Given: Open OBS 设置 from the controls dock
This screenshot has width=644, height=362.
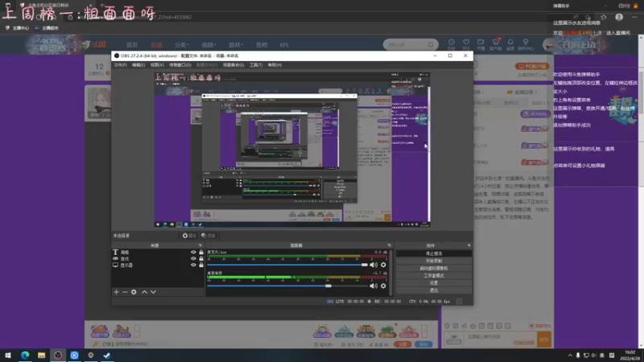Looking at the screenshot, I should pyautogui.click(x=434, y=283).
